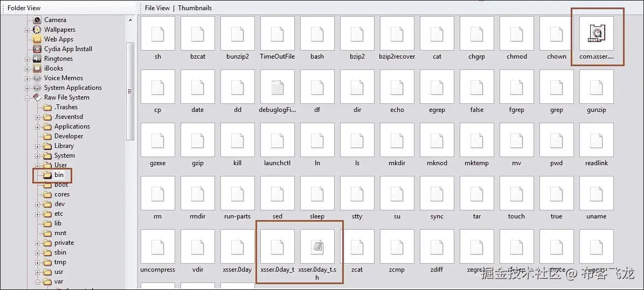Select the cores folder icon
This screenshot has width=644, height=290.
point(47,194)
